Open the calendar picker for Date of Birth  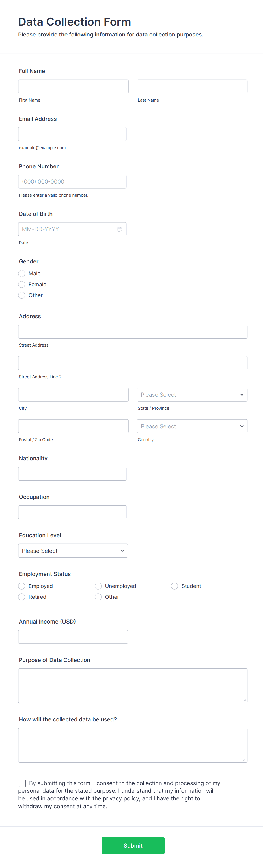click(x=120, y=229)
